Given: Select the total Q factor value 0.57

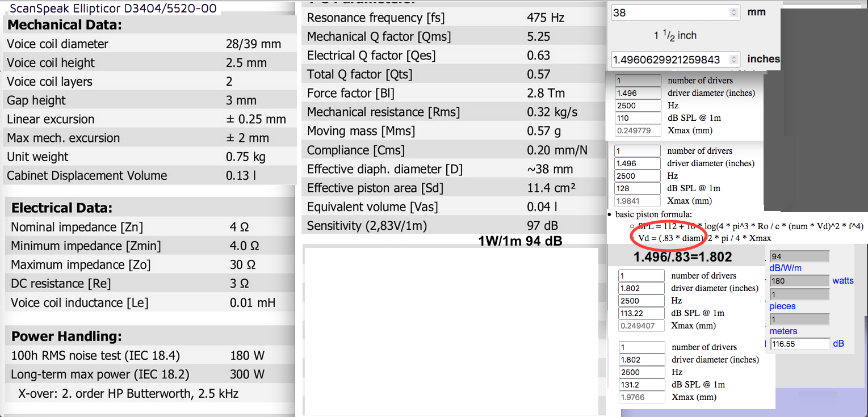Looking at the screenshot, I should 539,74.
